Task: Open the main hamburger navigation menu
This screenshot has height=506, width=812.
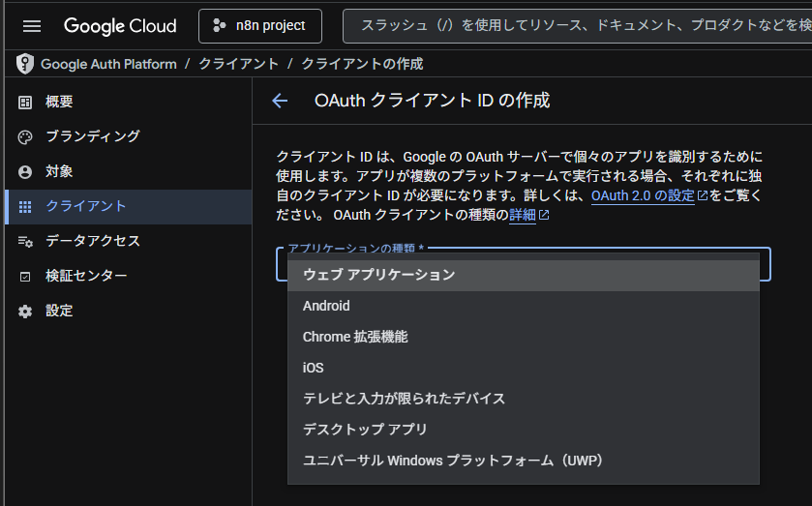Action: coord(32,26)
